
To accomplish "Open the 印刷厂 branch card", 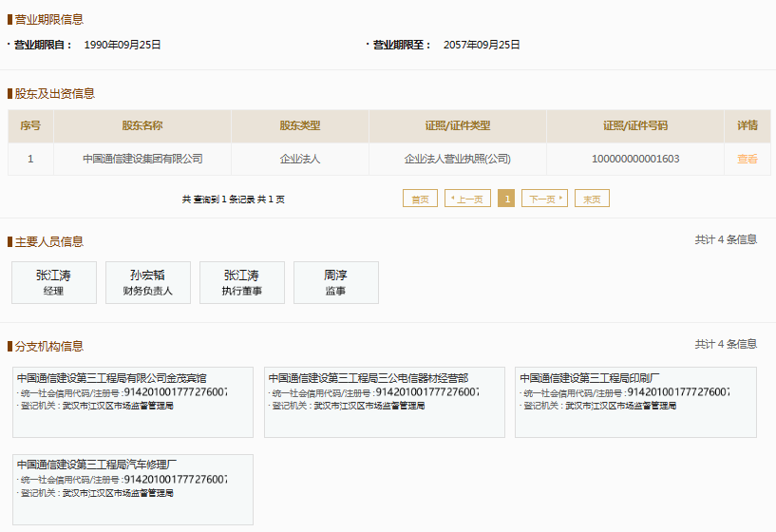I will click(635, 402).
